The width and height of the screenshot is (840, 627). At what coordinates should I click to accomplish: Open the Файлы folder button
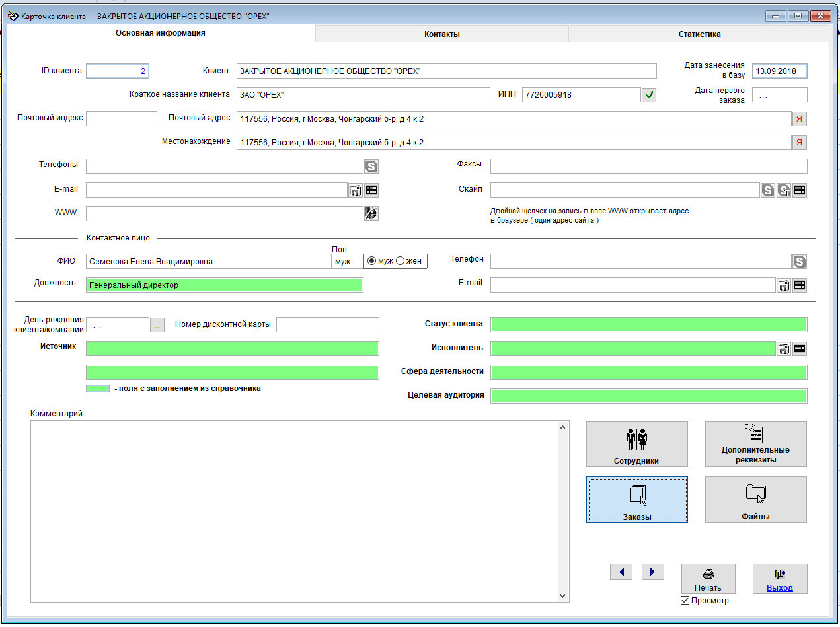click(x=755, y=499)
